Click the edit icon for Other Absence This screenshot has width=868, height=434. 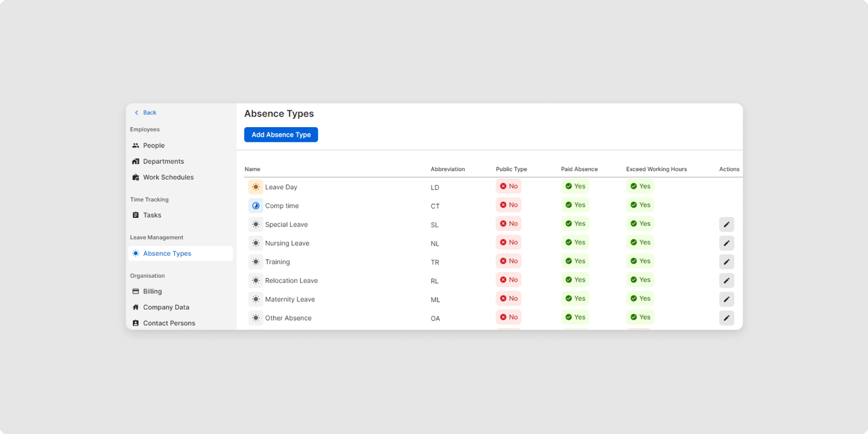point(726,318)
